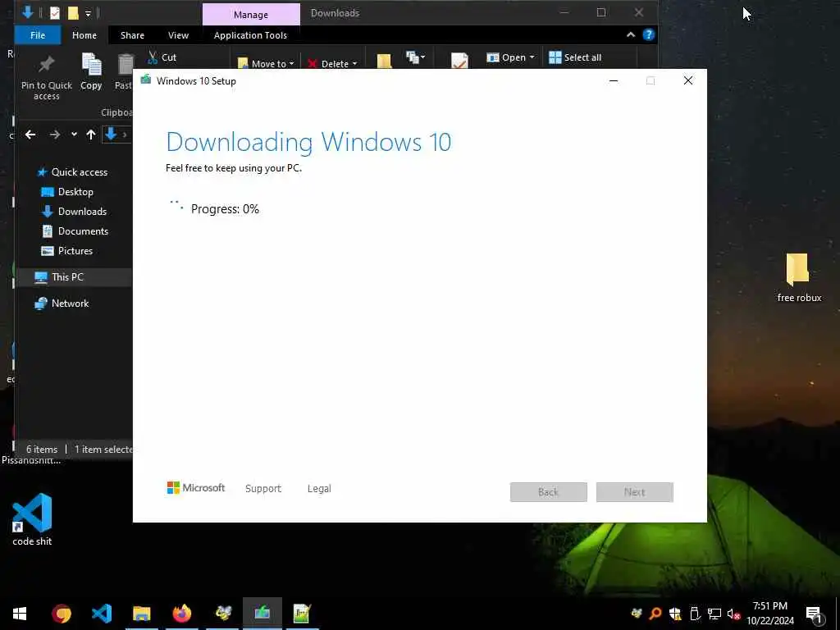The height and width of the screenshot is (630, 840).
Task: Click the 'Progress: 0%' text
Action: coord(225,209)
